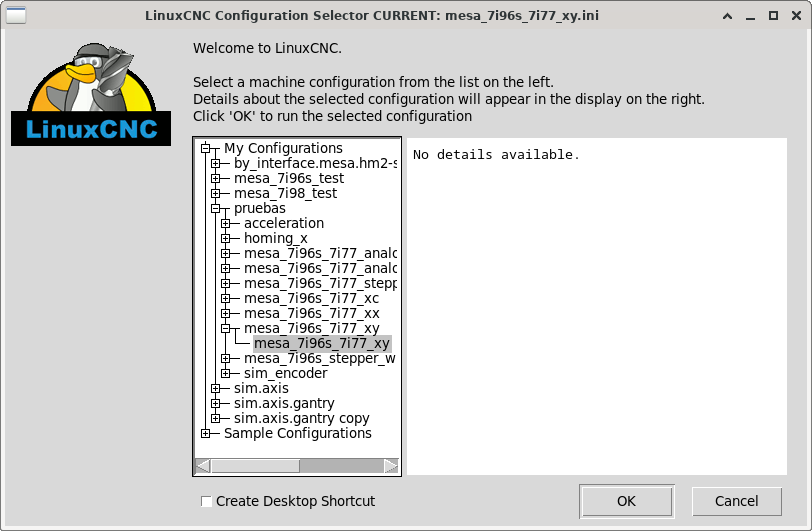Expand the sim_encoder node
The width and height of the screenshot is (812, 531).
(x=225, y=374)
